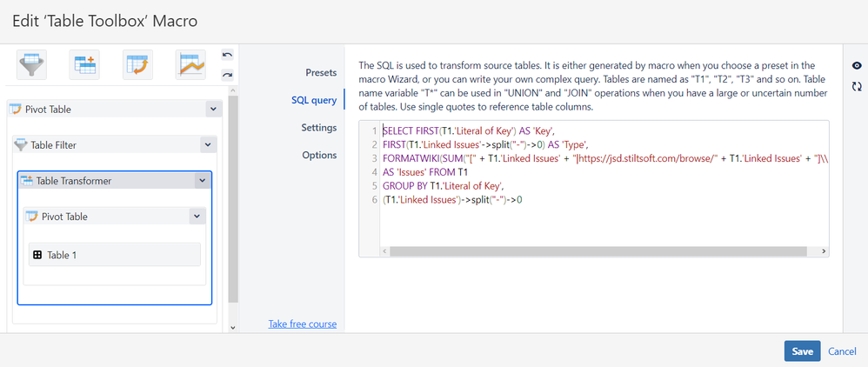Undo the last change arrow

227,54
